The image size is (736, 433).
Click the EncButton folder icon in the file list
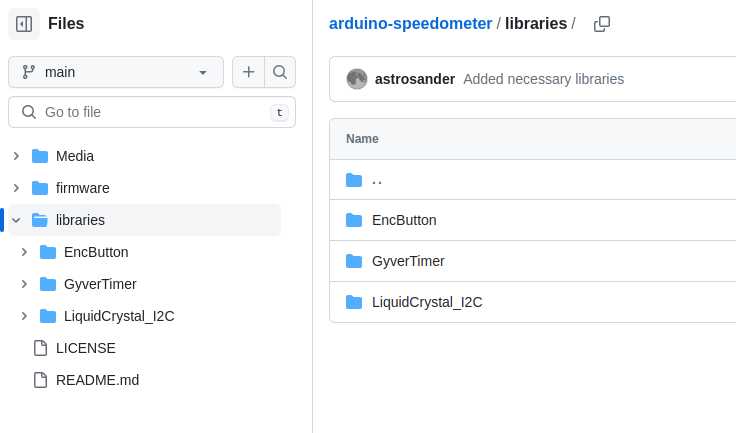pos(353,220)
